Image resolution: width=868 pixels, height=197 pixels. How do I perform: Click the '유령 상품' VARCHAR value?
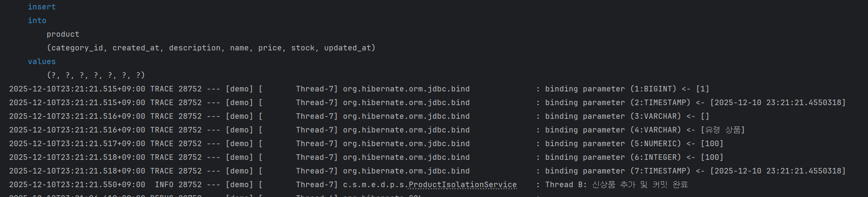723,130
